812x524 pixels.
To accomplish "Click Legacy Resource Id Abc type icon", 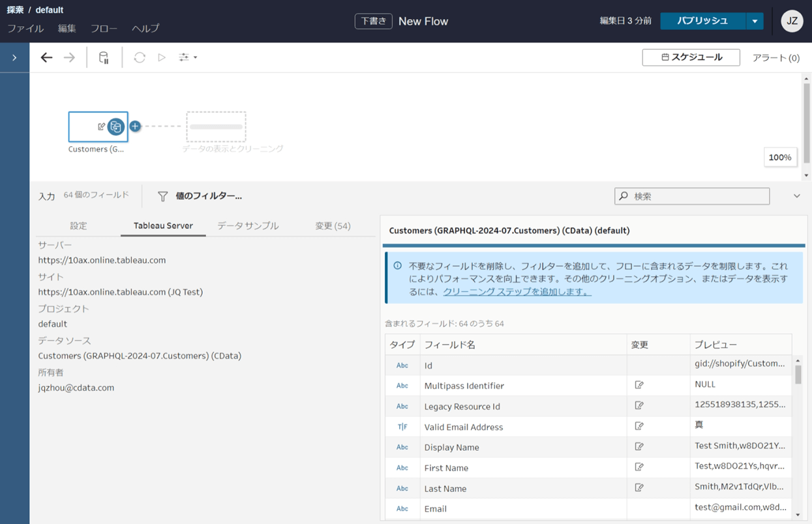I will 402,406.
